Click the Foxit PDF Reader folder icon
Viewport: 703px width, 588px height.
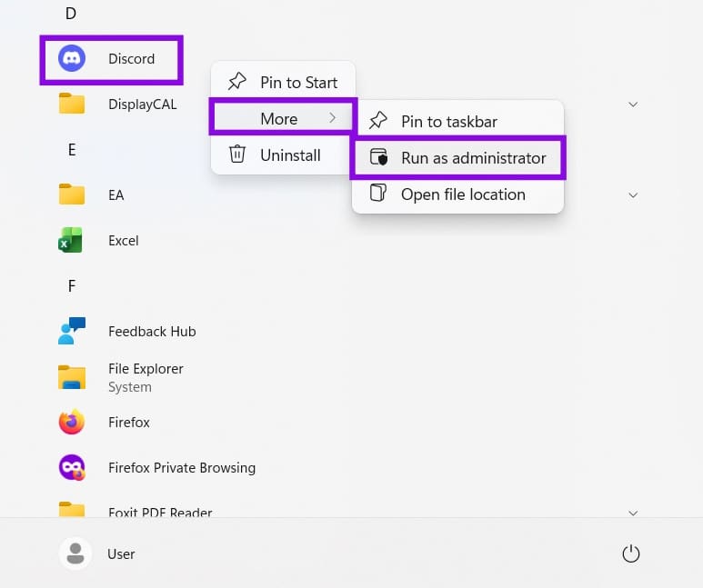pyautogui.click(x=72, y=510)
